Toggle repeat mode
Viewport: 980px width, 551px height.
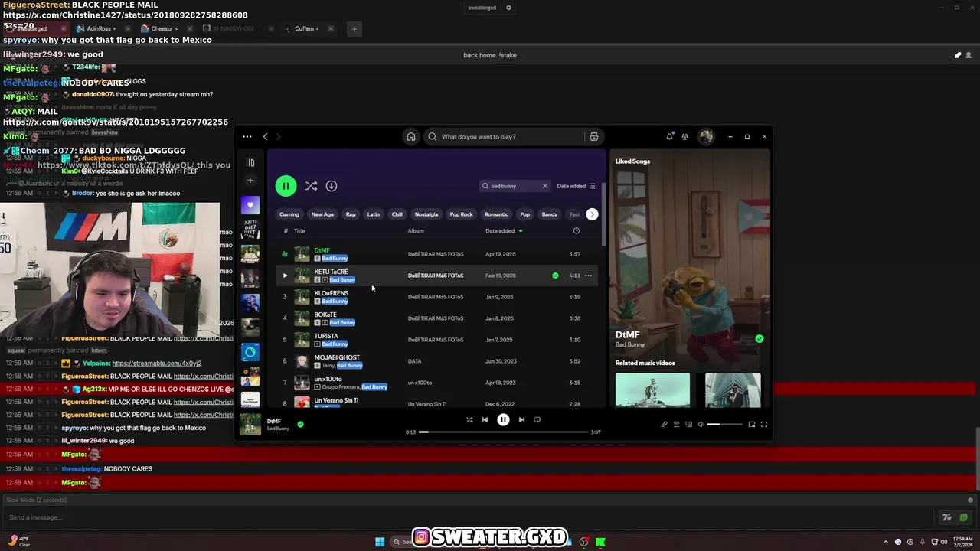[537, 419]
